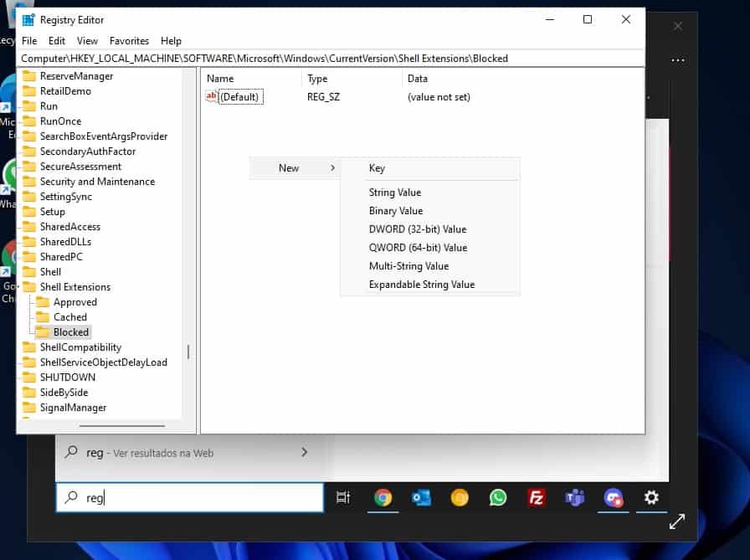Open Settings gear in the taskbar
Screen dimensions: 750x560
coord(651,497)
